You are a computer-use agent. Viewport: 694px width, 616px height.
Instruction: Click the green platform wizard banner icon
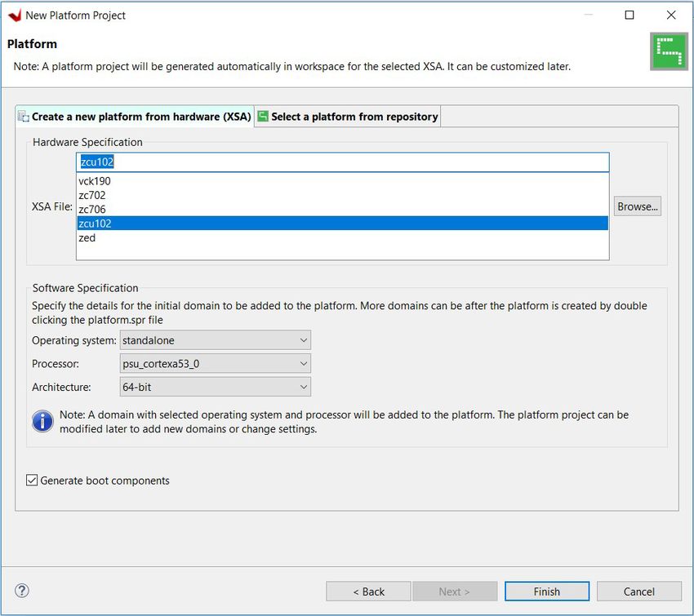pyautogui.click(x=669, y=51)
